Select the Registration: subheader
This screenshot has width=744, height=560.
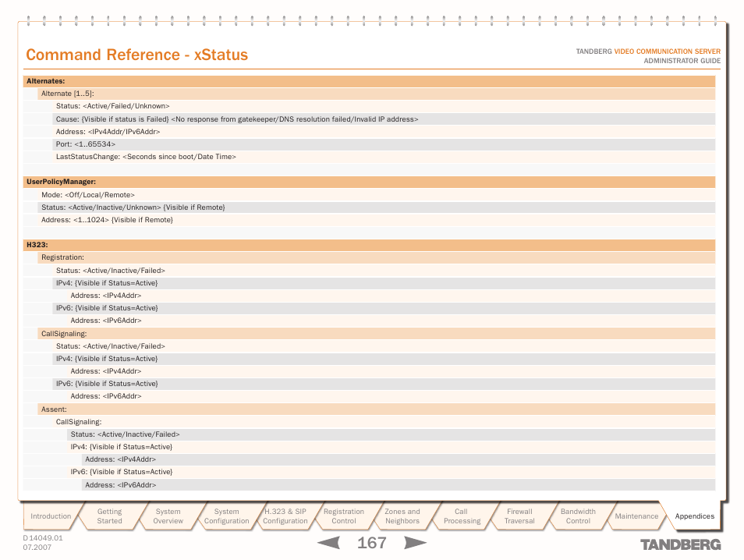376,257
